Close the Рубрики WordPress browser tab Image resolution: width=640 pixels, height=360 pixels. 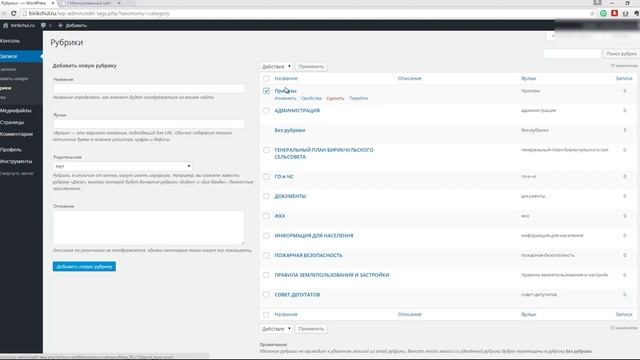pyautogui.click(x=53, y=3)
